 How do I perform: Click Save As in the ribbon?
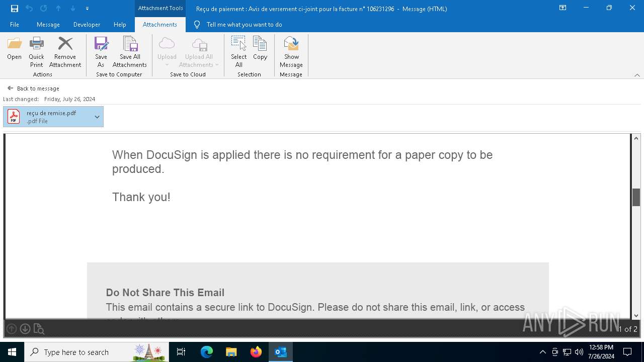pyautogui.click(x=101, y=52)
